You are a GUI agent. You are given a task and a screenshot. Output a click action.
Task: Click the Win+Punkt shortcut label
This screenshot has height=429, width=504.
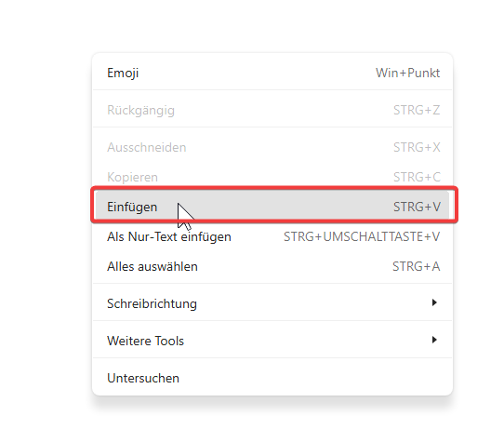(x=407, y=73)
